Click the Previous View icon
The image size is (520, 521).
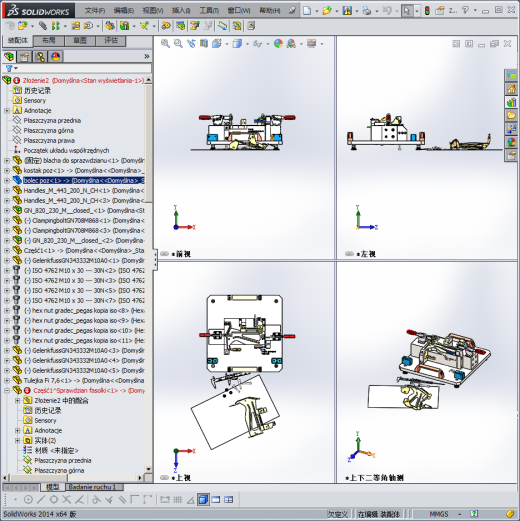[191, 43]
